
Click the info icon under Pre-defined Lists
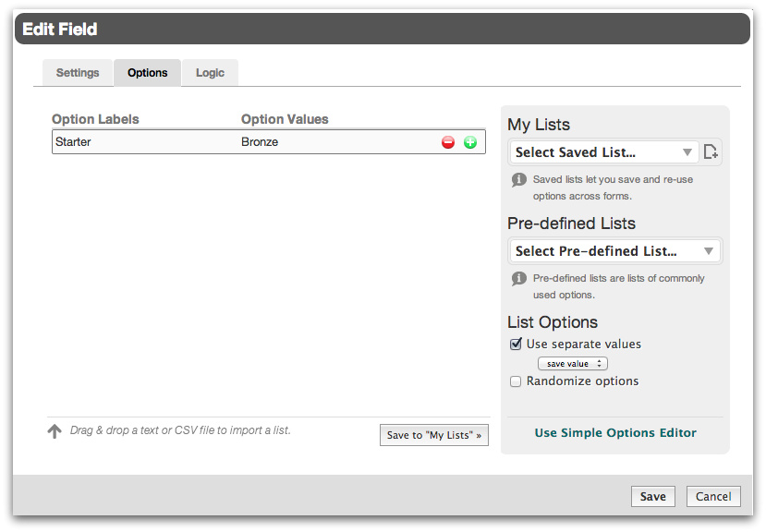click(519, 278)
